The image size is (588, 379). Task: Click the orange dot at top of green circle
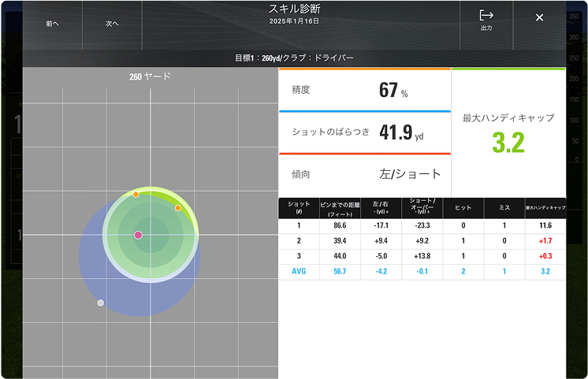click(136, 194)
